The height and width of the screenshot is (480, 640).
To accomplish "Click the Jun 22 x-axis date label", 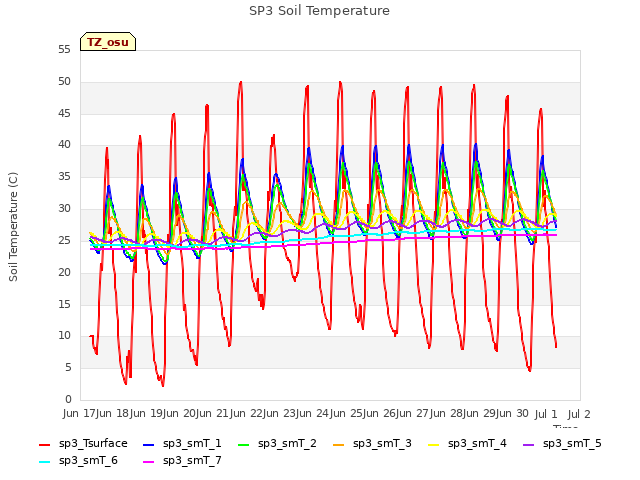I will (x=247, y=414).
